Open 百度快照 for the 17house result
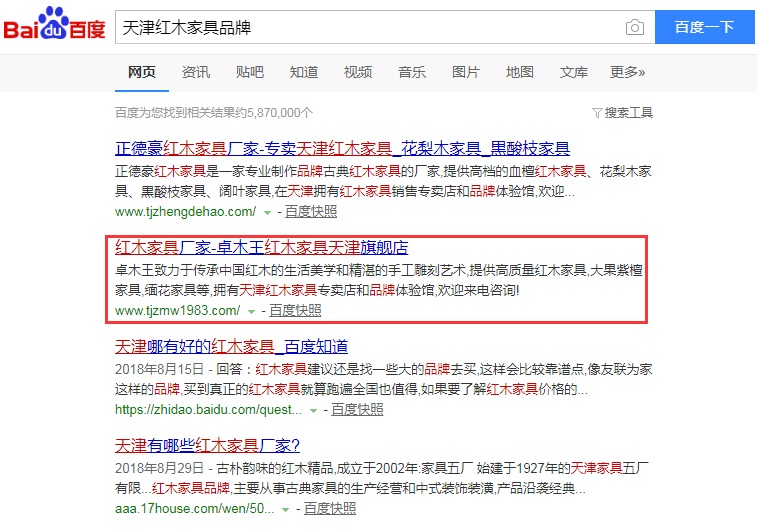Image resolution: width=757 pixels, height=529 pixels. click(330, 509)
